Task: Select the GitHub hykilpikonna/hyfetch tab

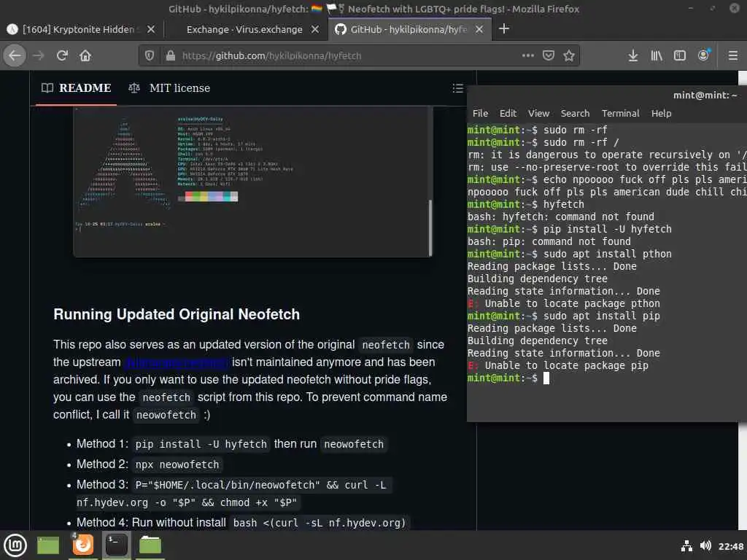Action: tap(409, 29)
